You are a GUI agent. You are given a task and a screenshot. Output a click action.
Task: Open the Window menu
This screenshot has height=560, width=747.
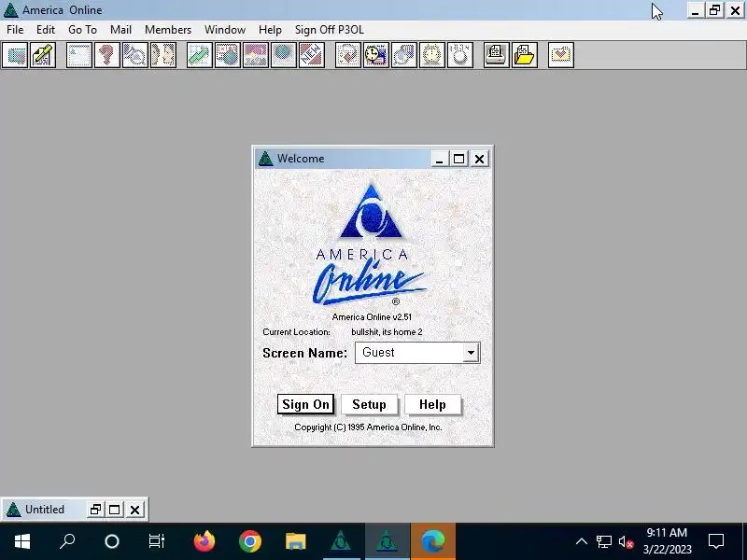pyautogui.click(x=225, y=30)
